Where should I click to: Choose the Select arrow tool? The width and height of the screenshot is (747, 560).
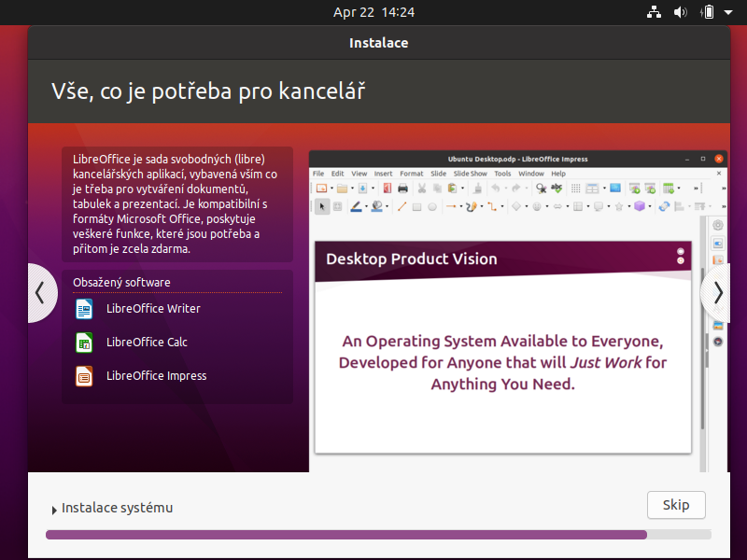pyautogui.click(x=322, y=206)
